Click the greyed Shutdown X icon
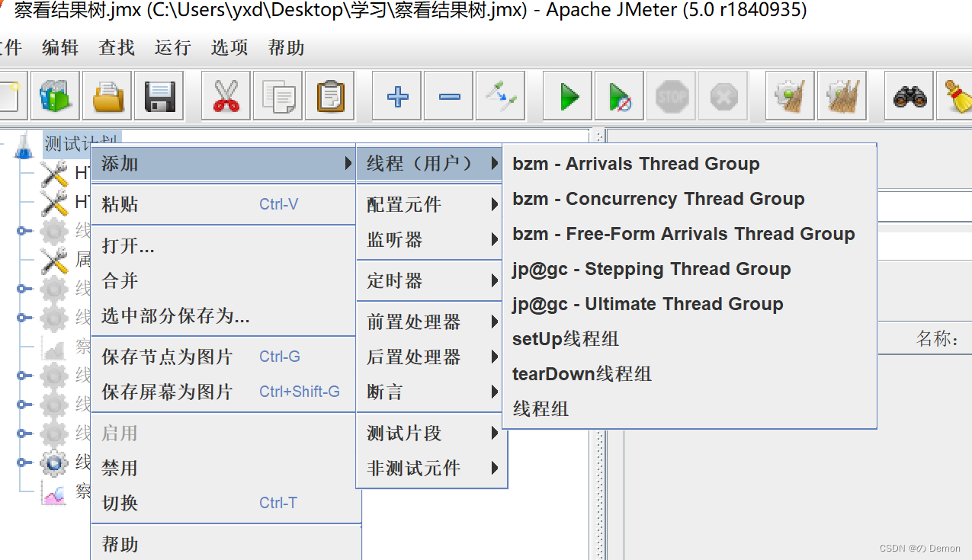The width and height of the screenshot is (972, 560). click(x=723, y=96)
